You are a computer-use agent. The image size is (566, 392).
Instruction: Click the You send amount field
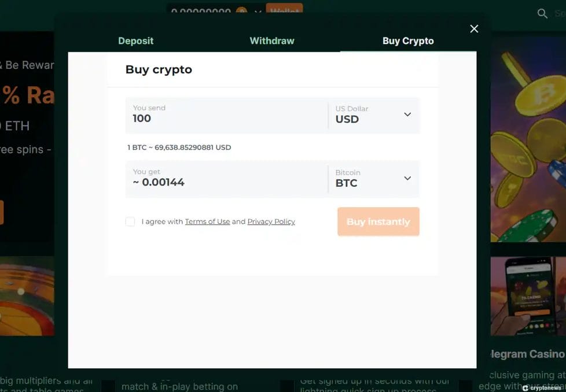[x=226, y=115]
